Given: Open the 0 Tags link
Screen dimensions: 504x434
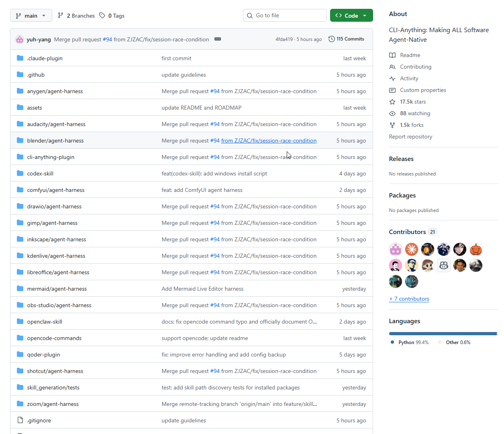Looking at the screenshot, I should click(112, 16).
